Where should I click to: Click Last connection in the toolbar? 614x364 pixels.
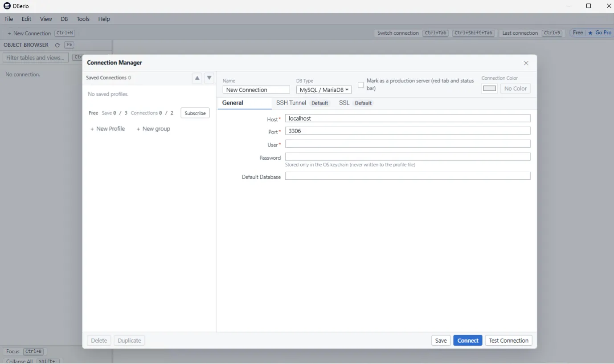[x=520, y=33]
